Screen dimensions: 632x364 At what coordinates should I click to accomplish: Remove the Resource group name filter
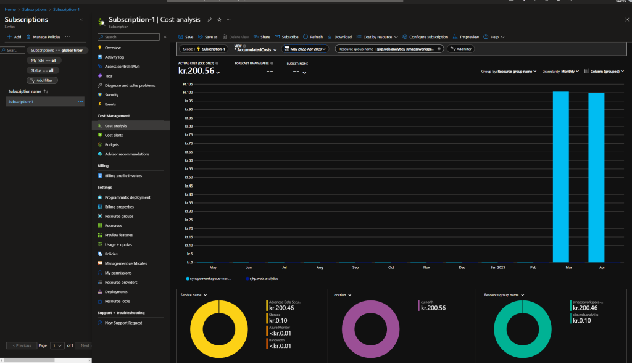coord(438,48)
